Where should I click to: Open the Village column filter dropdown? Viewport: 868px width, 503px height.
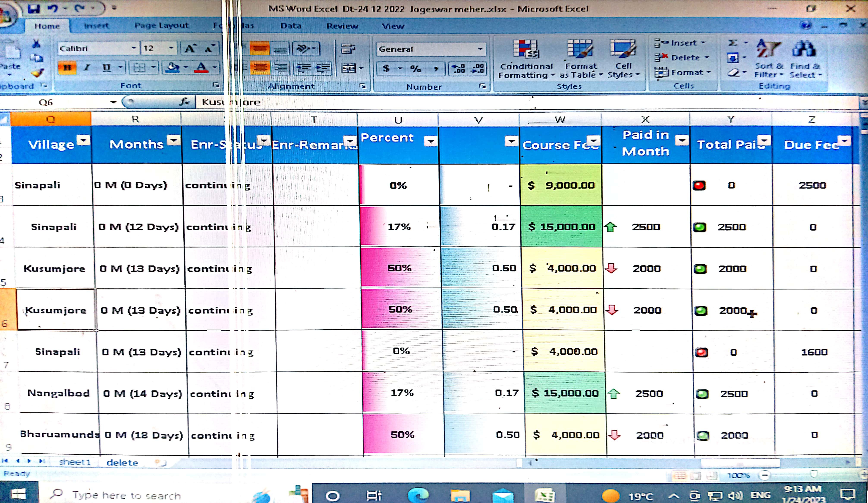tap(83, 140)
